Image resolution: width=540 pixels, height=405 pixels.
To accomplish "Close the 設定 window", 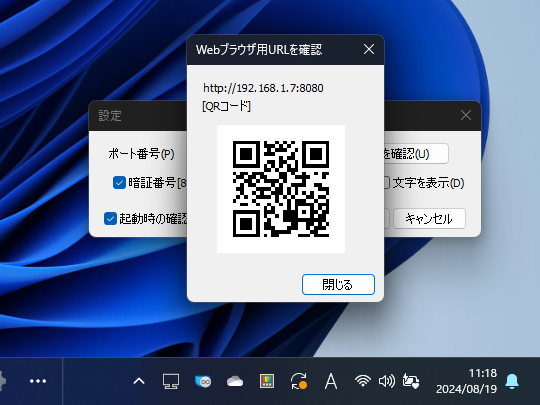I will click(x=466, y=115).
